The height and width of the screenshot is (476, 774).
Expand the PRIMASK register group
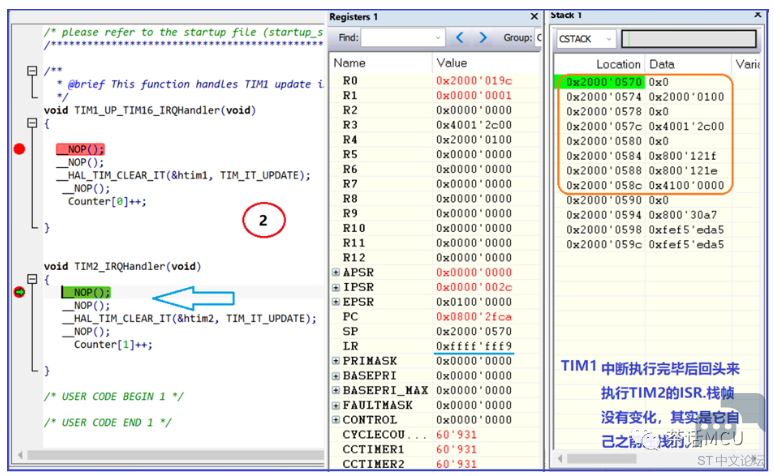pyautogui.click(x=336, y=361)
